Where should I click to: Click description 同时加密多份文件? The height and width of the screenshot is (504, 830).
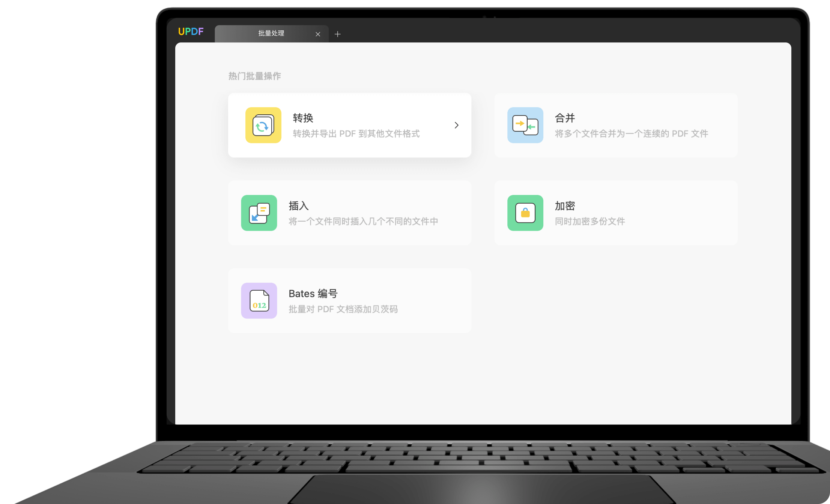(590, 222)
